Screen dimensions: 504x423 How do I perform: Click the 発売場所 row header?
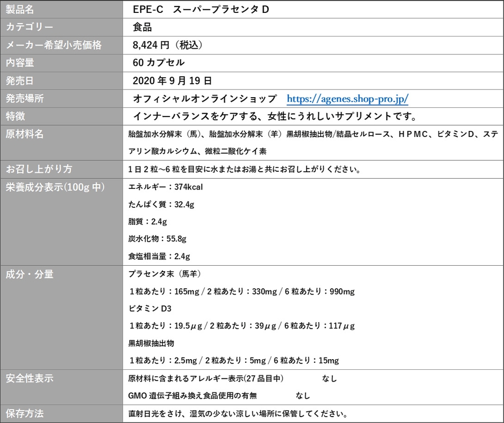point(24,99)
